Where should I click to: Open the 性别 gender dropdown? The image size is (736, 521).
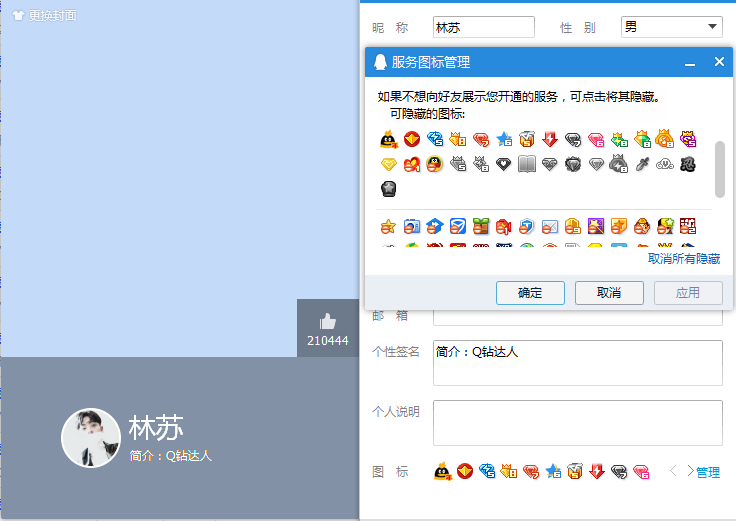[671, 27]
